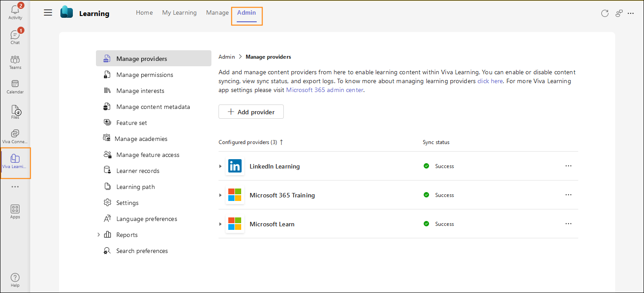
Task: Click the share icon beside the refresh icon
Action: coord(619,13)
